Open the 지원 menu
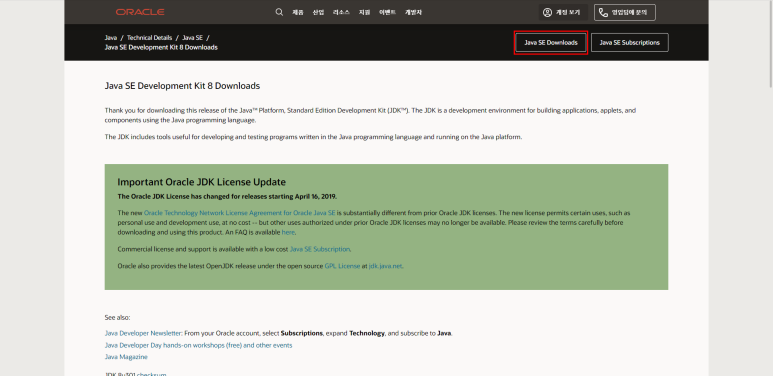 (364, 12)
